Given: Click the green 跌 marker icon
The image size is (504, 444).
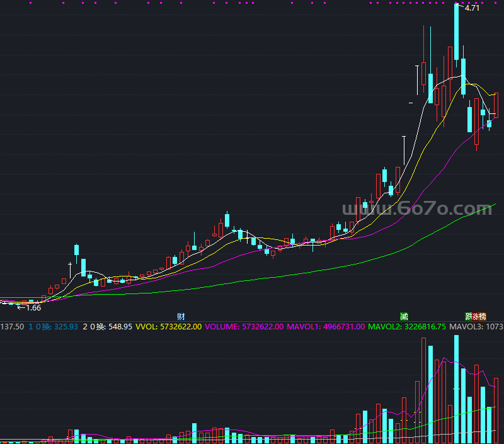Looking at the screenshot, I should tap(468, 316).
